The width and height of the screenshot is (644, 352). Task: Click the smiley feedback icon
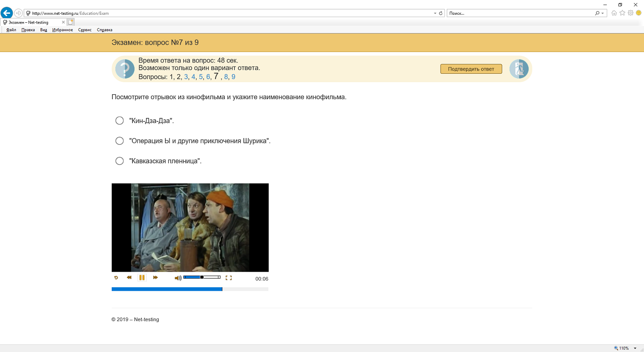pyautogui.click(x=639, y=13)
